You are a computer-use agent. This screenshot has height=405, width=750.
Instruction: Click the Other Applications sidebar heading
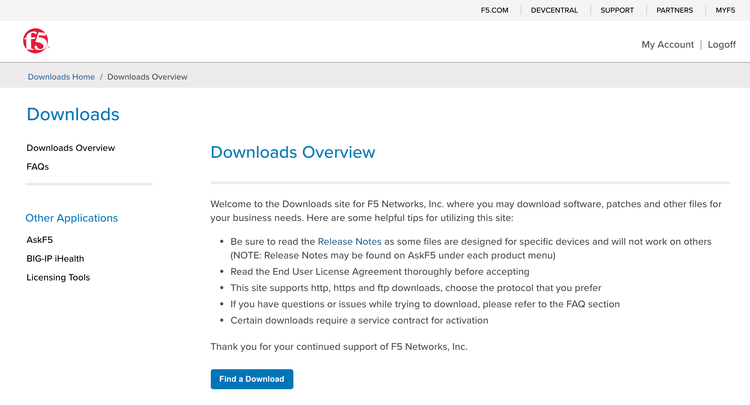(72, 218)
